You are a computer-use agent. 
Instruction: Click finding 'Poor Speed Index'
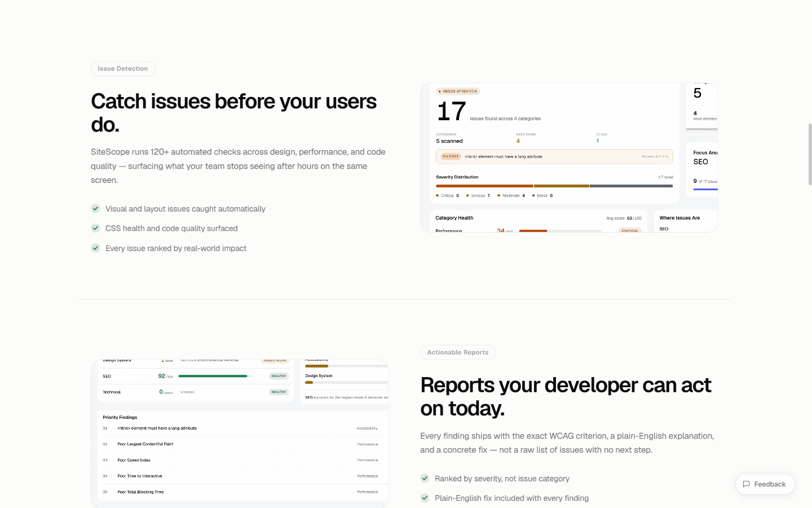click(x=134, y=460)
